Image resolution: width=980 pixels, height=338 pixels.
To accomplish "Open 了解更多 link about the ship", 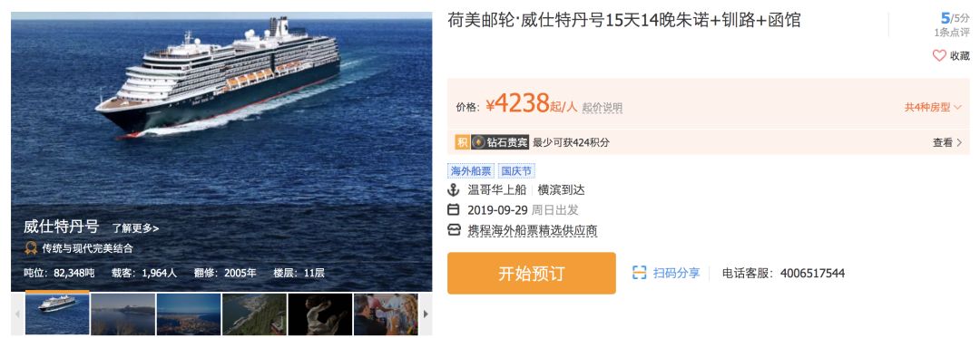I will click(x=135, y=228).
